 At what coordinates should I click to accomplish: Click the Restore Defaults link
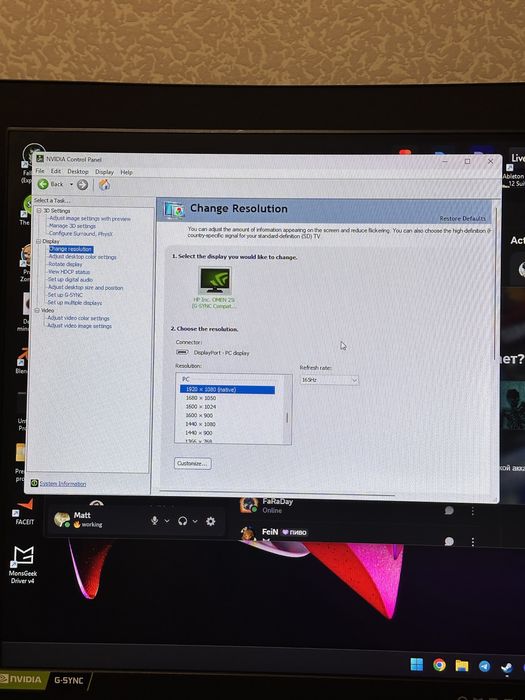click(x=462, y=218)
